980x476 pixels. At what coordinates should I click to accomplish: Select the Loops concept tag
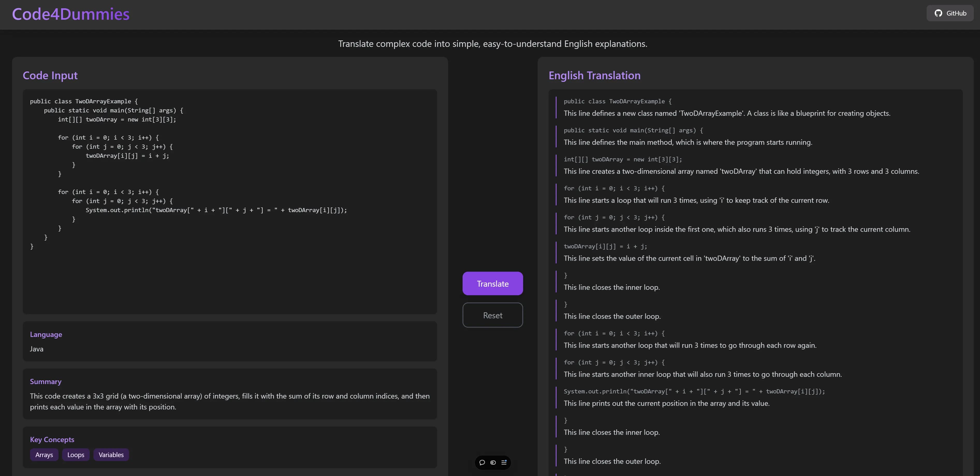point(76,455)
